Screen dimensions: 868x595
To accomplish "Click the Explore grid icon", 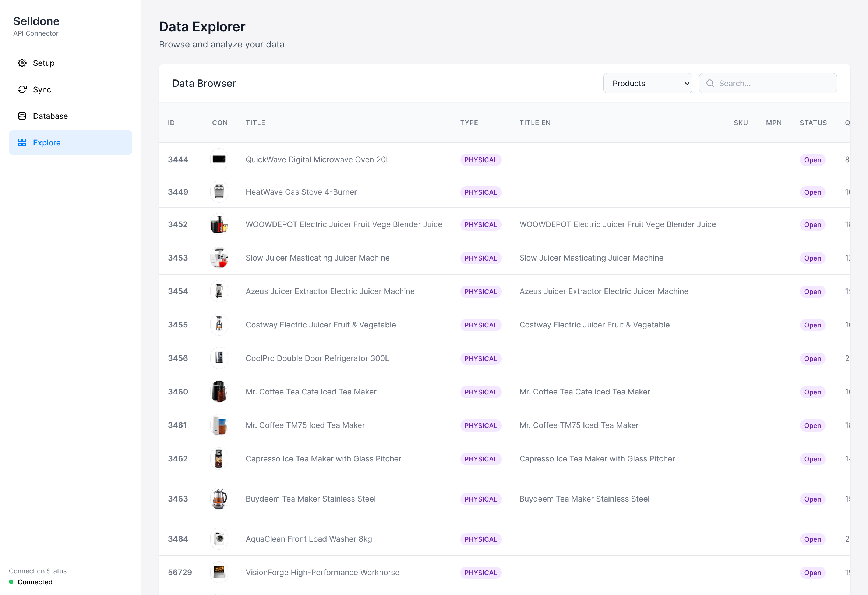I will (x=22, y=143).
